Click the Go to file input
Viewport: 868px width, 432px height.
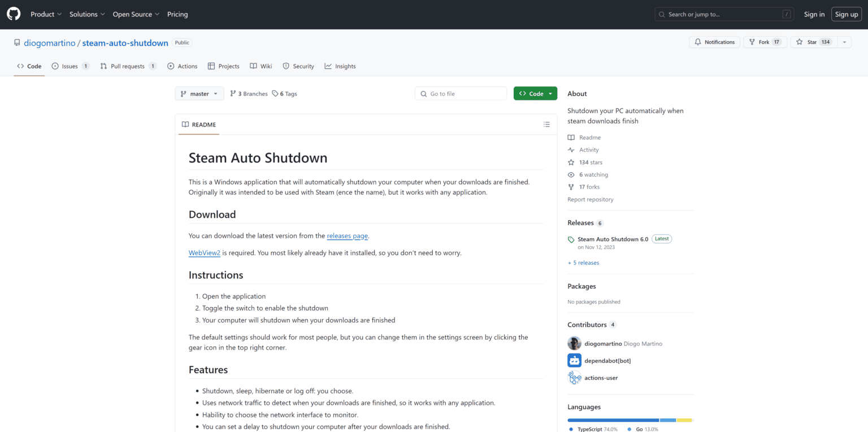pyautogui.click(x=461, y=94)
